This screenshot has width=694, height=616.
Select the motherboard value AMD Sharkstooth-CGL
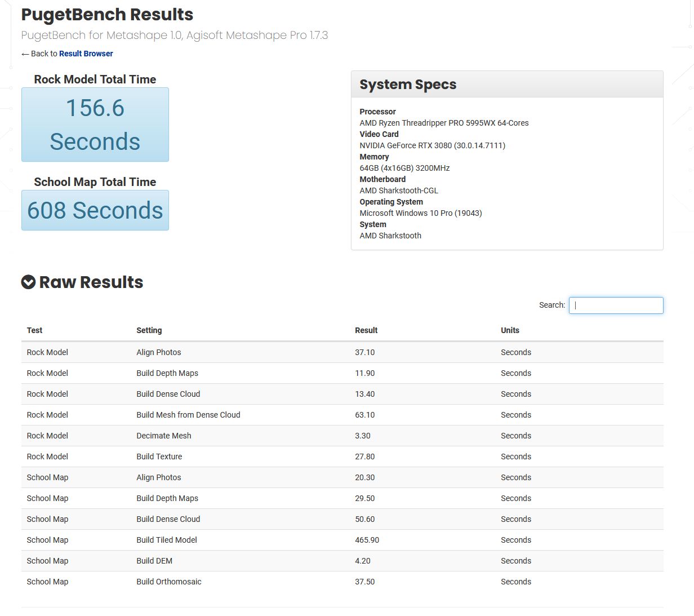click(399, 190)
